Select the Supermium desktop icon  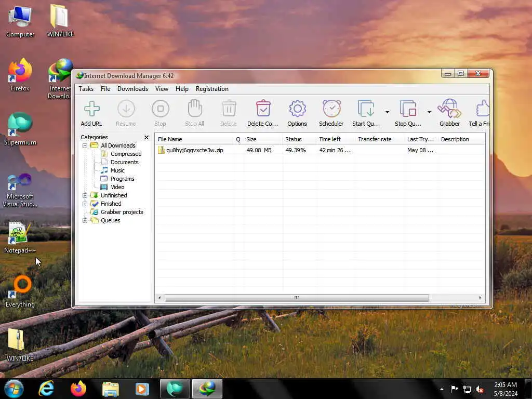point(20,129)
